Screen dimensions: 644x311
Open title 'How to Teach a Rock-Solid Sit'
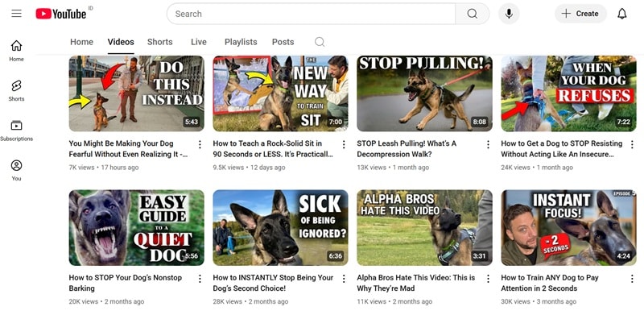point(273,149)
